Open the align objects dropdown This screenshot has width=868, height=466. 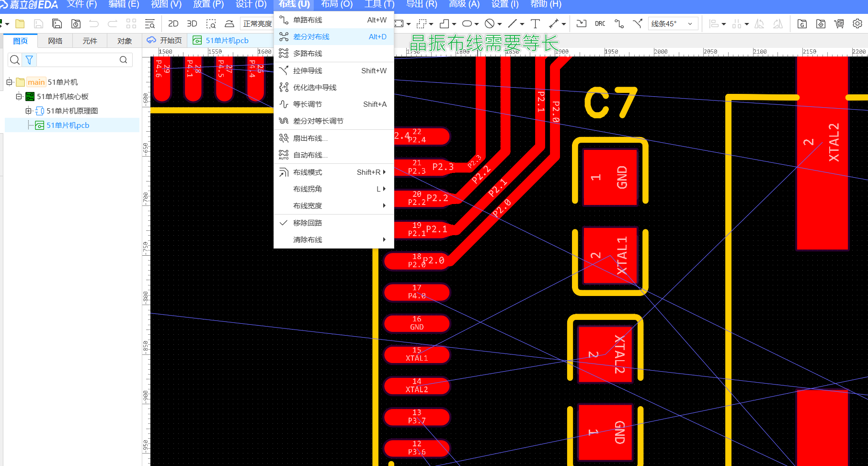[717, 23]
